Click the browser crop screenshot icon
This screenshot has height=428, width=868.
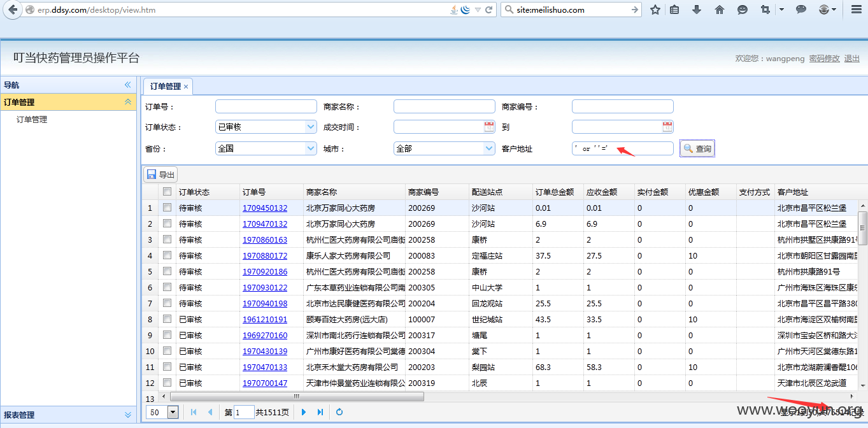[765, 10]
